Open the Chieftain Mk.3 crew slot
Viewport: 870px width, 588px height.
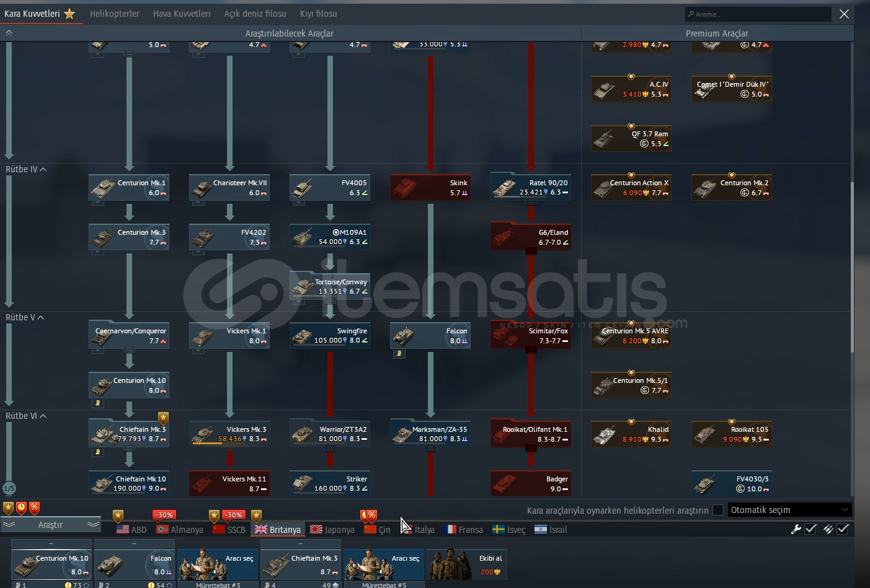[301, 564]
